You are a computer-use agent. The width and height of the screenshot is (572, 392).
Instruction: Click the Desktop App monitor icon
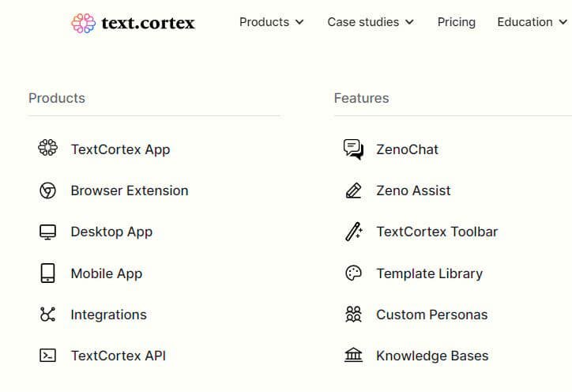tap(47, 232)
